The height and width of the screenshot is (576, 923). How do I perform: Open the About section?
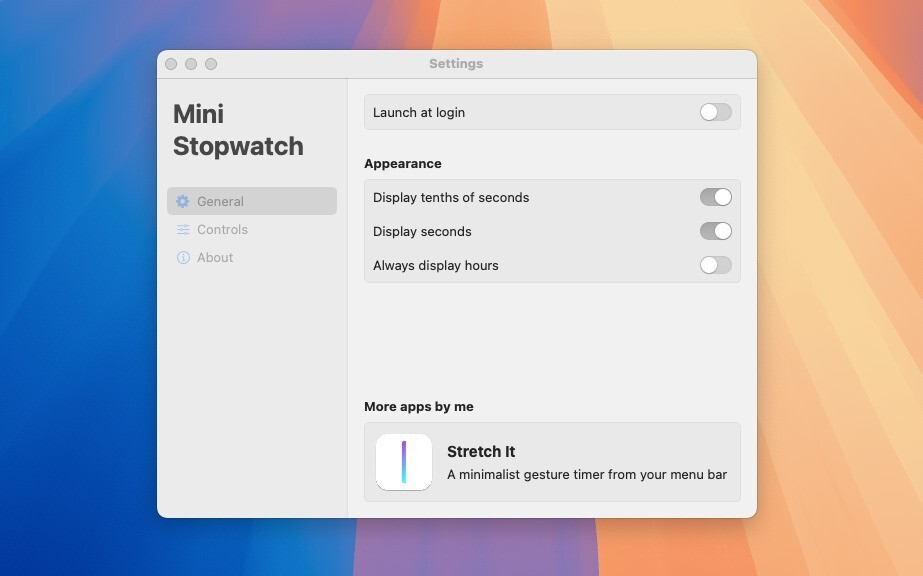pos(215,258)
